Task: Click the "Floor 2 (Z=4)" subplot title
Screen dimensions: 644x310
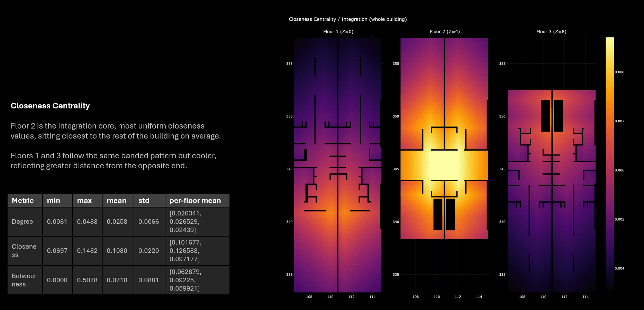Action: [x=445, y=32]
